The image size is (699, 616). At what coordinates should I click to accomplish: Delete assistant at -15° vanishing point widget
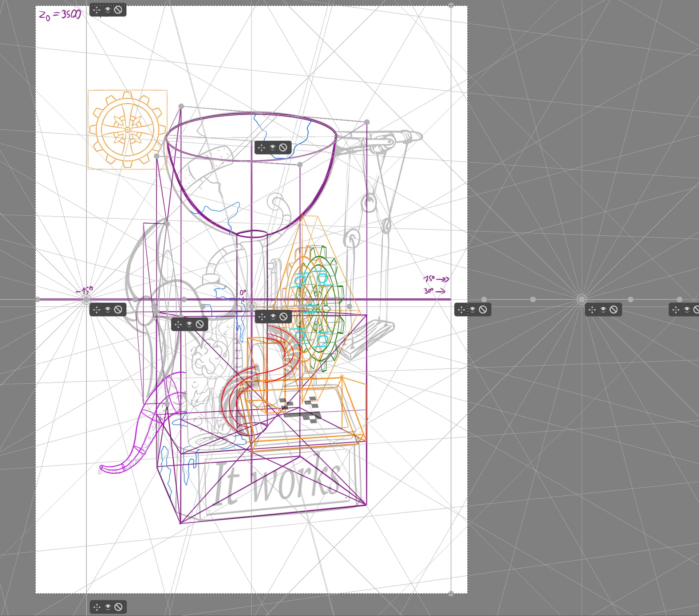(118, 310)
